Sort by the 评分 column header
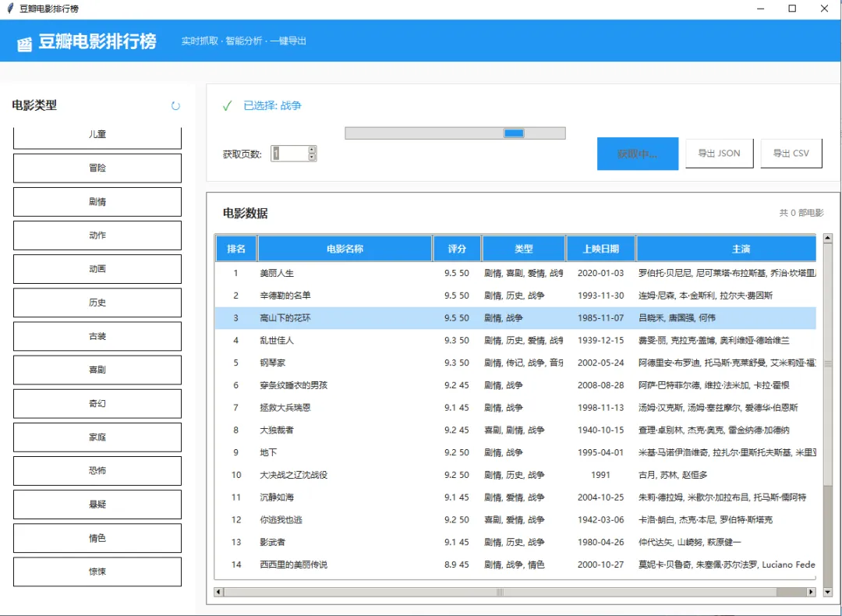 pos(457,249)
